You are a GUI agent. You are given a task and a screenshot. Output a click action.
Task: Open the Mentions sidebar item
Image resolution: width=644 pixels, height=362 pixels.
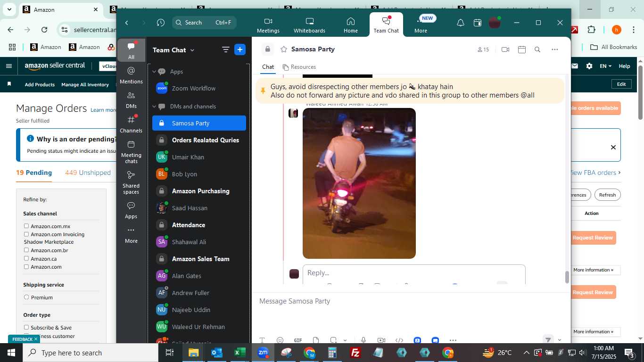pyautogui.click(x=131, y=75)
